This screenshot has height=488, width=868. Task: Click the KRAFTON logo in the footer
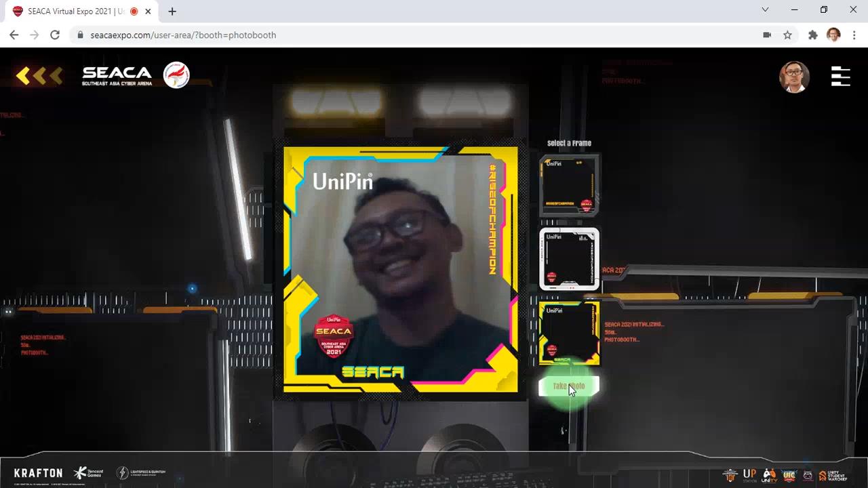point(38,473)
